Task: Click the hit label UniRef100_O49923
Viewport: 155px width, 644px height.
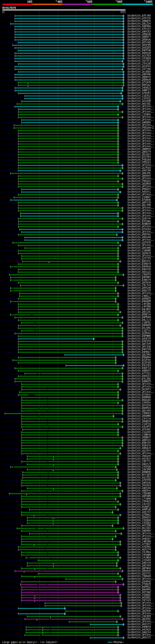Action: 139,88
